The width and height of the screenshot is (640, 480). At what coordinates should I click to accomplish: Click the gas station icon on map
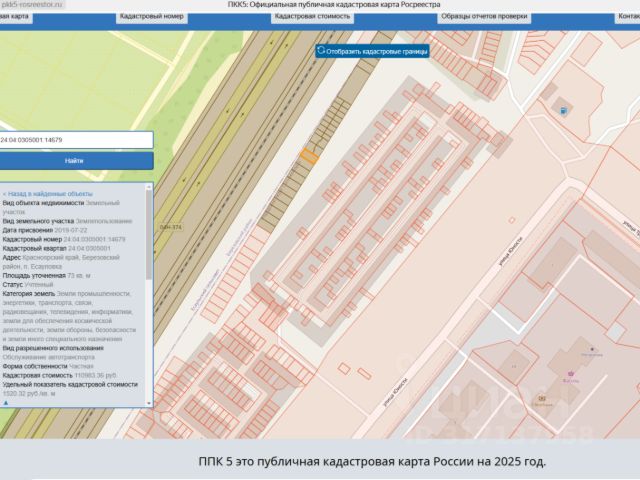[564, 111]
